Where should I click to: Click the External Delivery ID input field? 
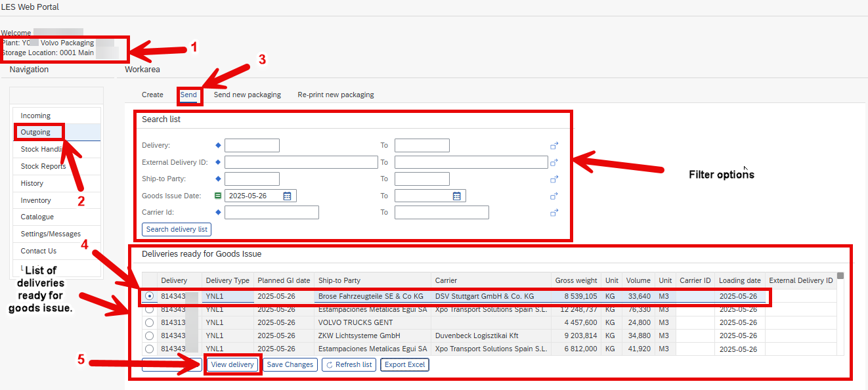301,162
